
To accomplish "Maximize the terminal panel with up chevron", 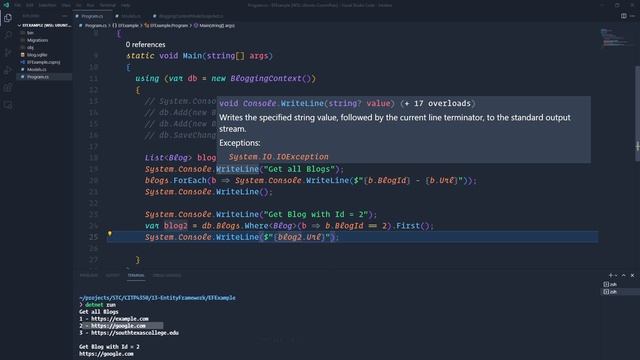I will click(624, 276).
